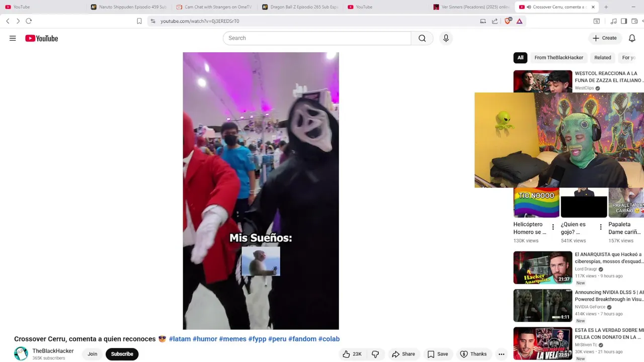Open WESTCOL REACCIONA video title

[609, 77]
